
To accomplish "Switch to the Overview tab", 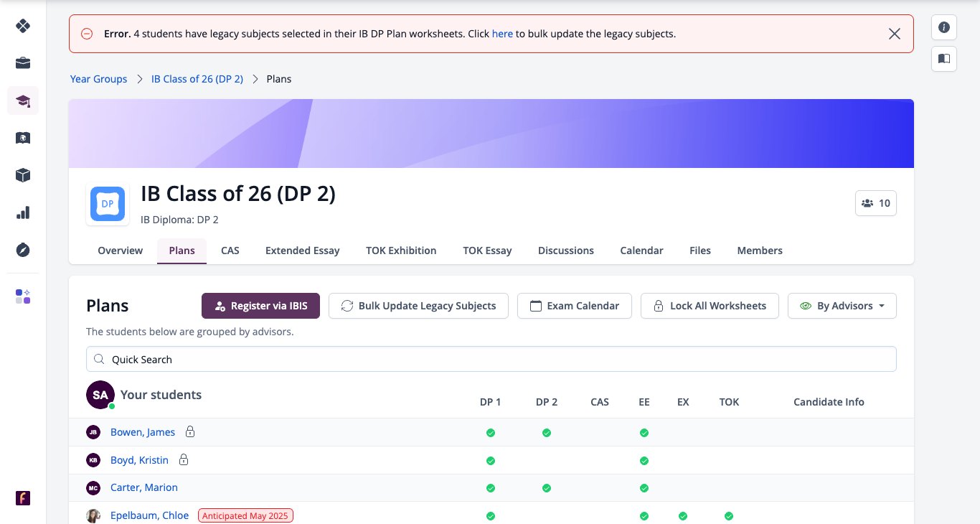I will [121, 251].
